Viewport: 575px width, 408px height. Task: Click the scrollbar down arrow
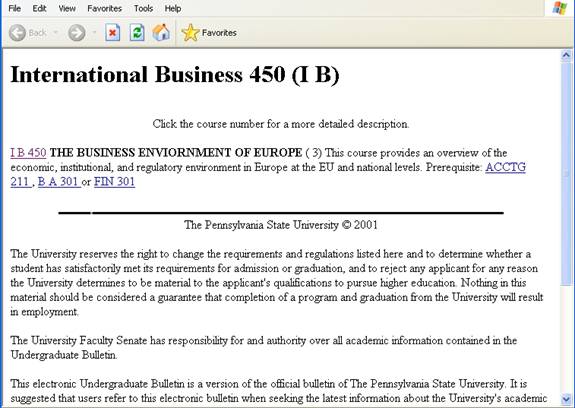566,399
